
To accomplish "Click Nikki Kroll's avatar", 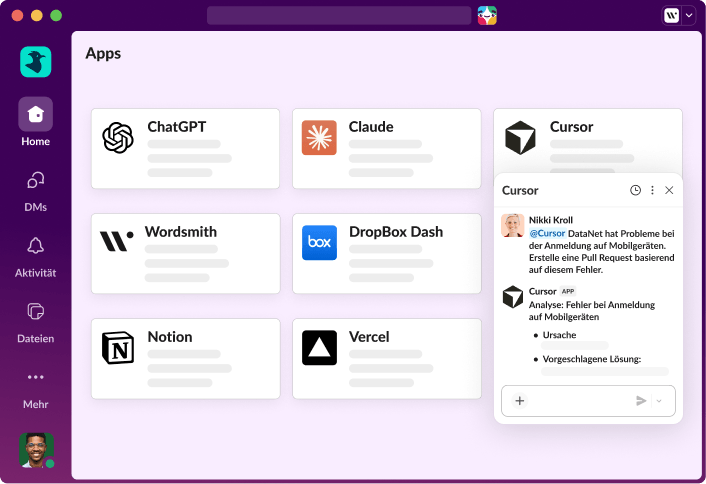I will point(513,225).
